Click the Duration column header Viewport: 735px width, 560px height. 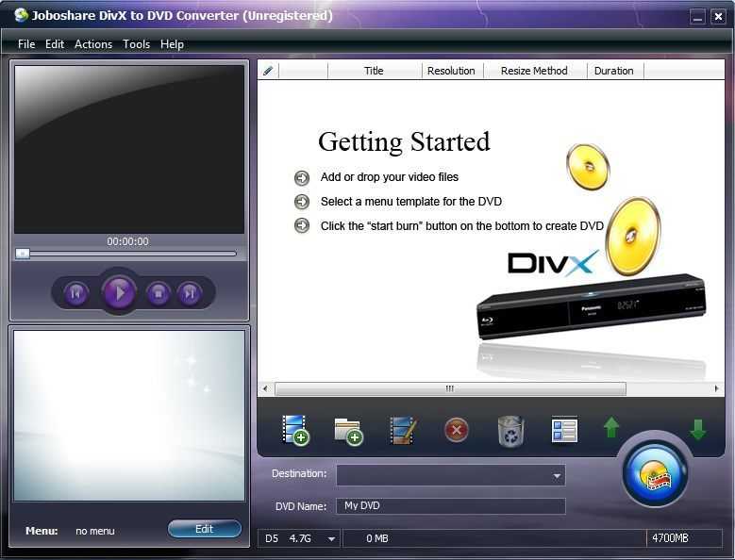click(x=614, y=71)
